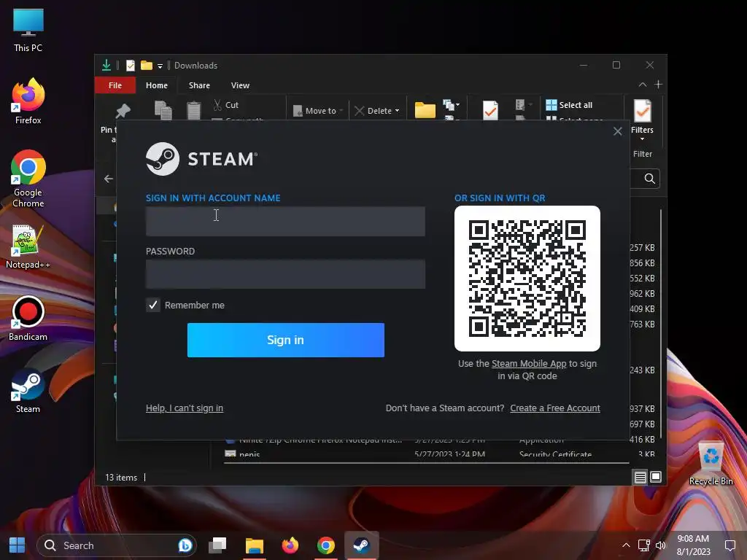Collapse the Explorer ribbon with chevron
747x560 pixels.
pos(642,85)
